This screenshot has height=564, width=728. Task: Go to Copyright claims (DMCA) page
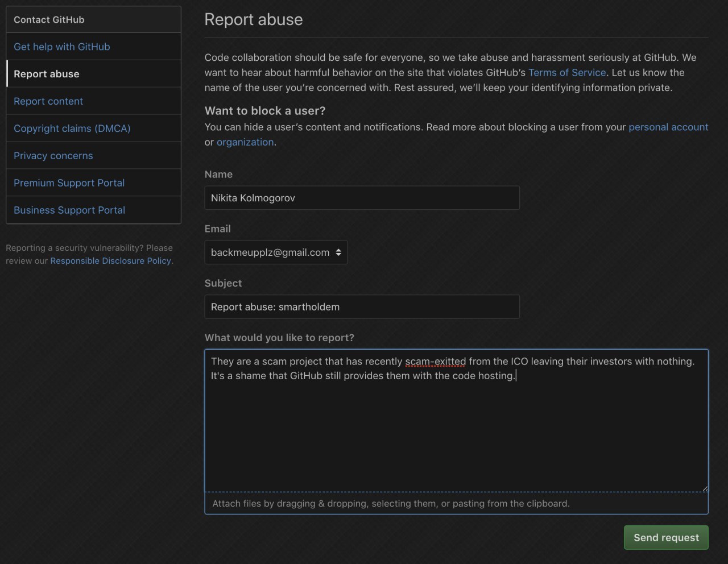(93, 128)
